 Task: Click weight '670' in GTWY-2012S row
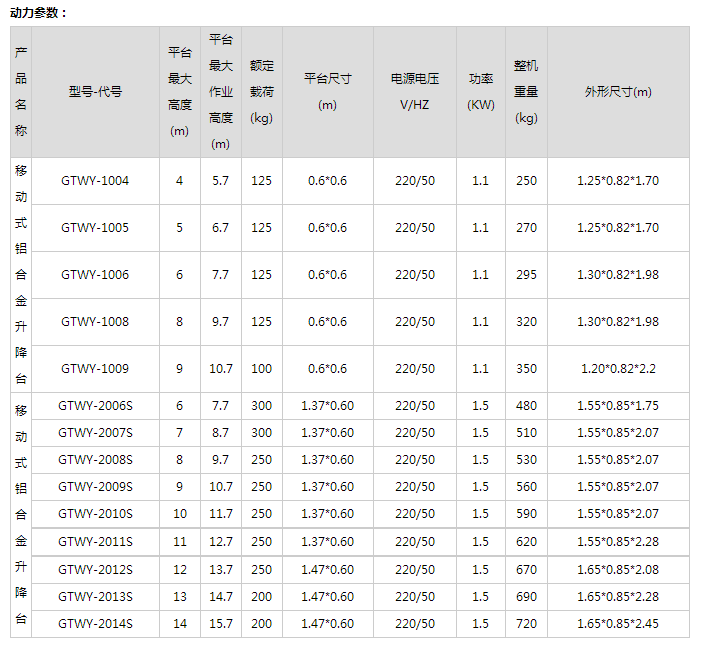point(526,569)
